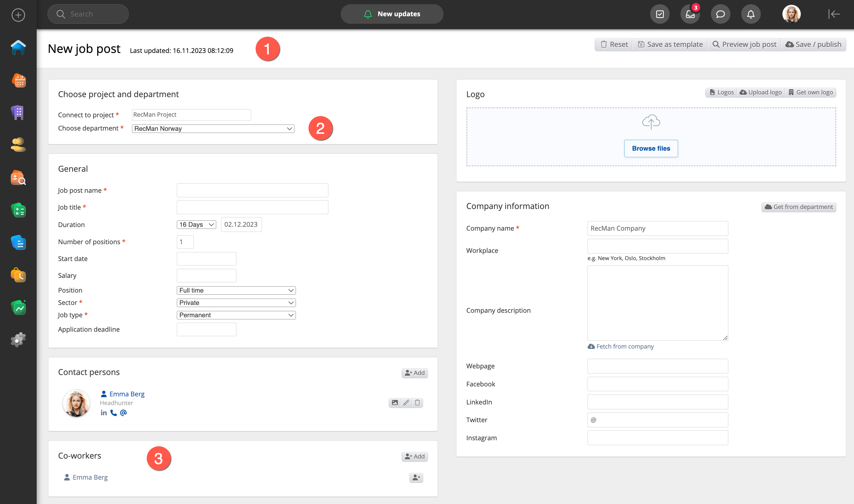
Task: Open the settings gear in the sidebar
Action: pyautogui.click(x=18, y=340)
